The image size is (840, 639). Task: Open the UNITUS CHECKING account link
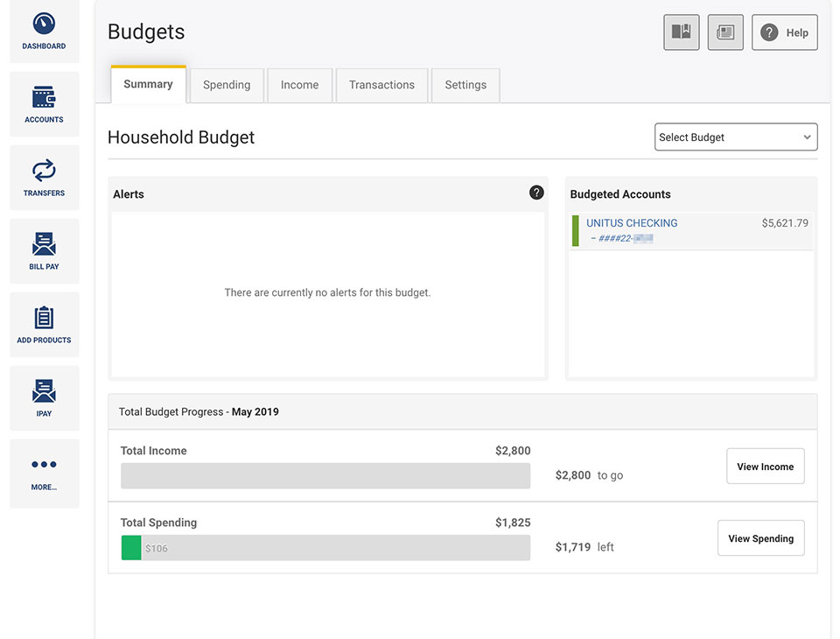coord(632,223)
